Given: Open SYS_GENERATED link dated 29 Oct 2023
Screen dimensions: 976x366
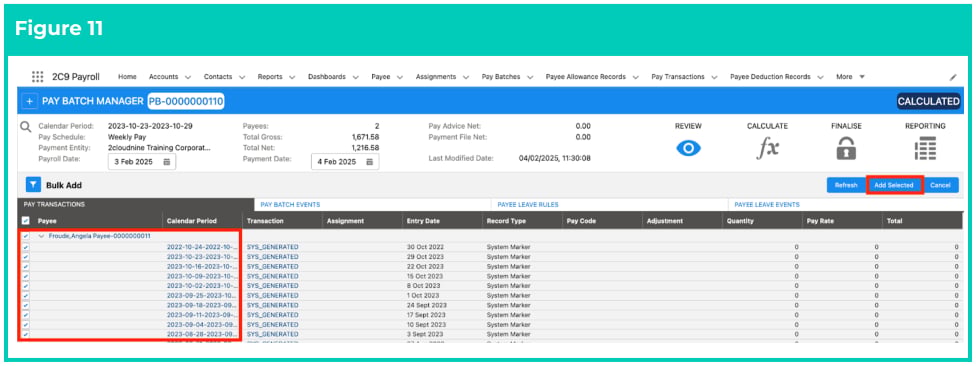Looking at the screenshot, I should (273, 256).
